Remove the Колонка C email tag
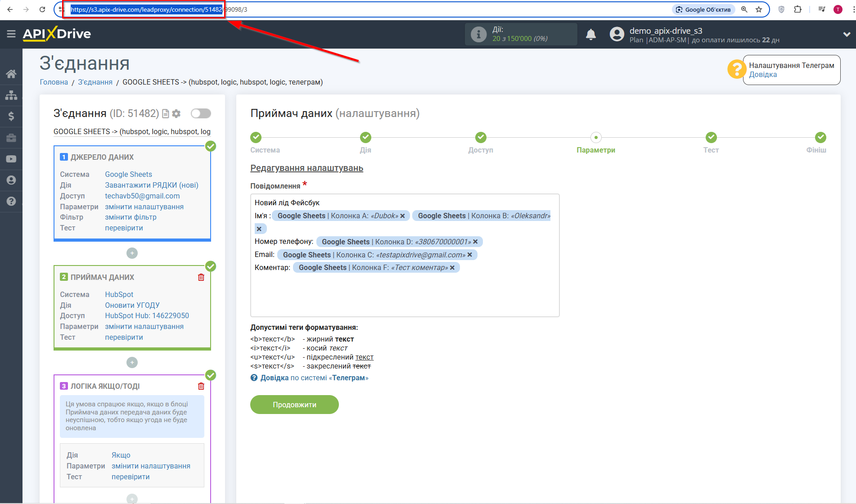The height and width of the screenshot is (504, 856). coord(470,255)
